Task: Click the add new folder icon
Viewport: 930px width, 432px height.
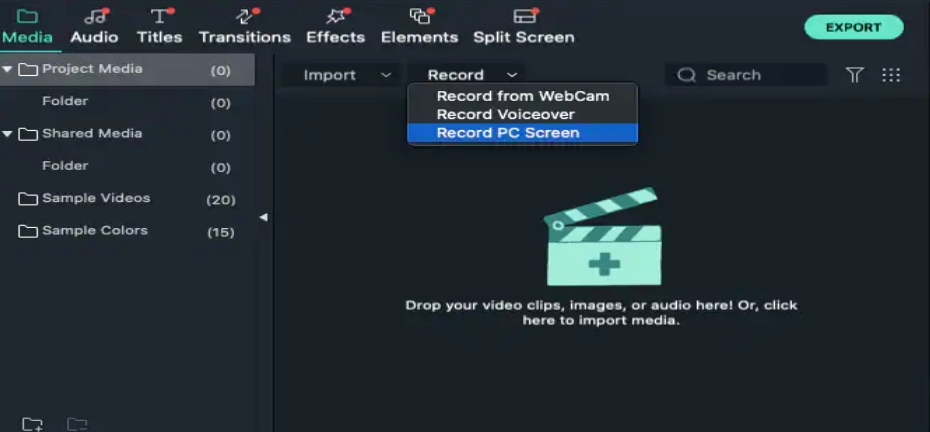Action: point(32,424)
